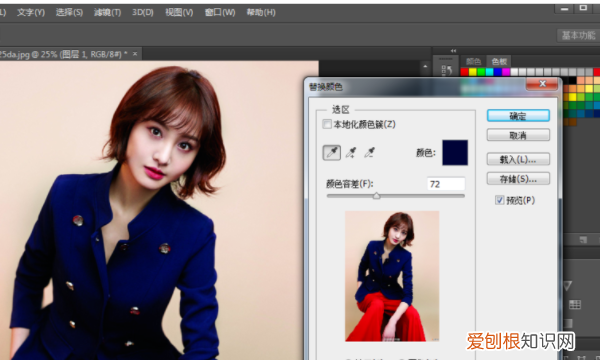Click the 载入(L)... button
The width and height of the screenshot is (600, 360).
pos(518,159)
